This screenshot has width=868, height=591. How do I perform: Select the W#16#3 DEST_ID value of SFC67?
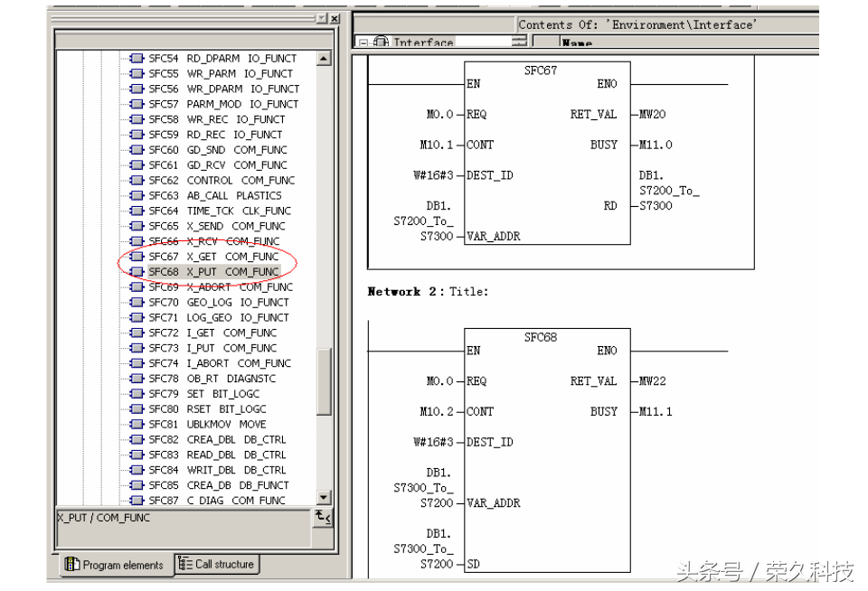pos(439,175)
